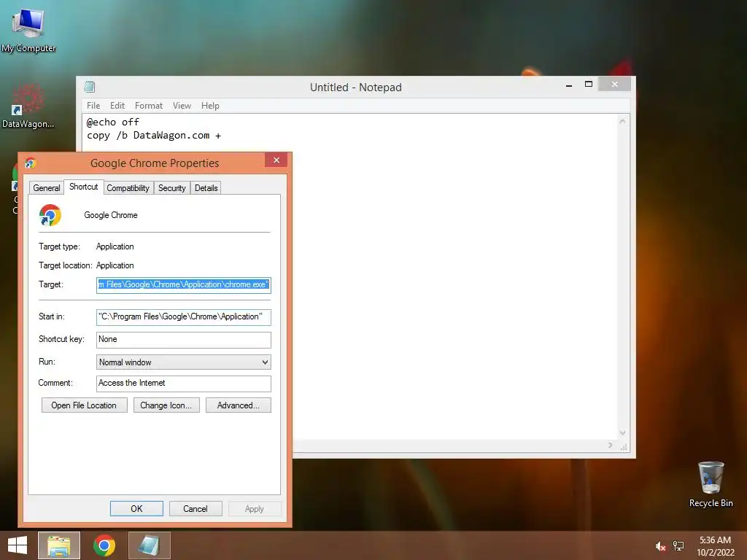This screenshot has height=560, width=747.
Task: Click the Apply button
Action: pos(255,508)
